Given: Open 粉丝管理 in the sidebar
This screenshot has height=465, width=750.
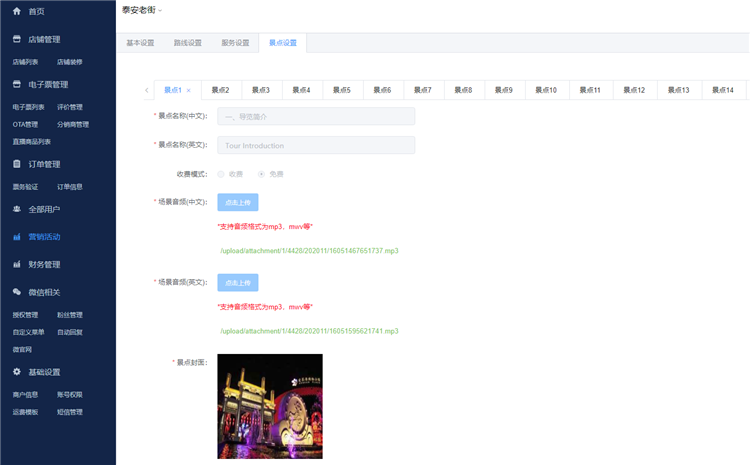Looking at the screenshot, I should [x=70, y=315].
